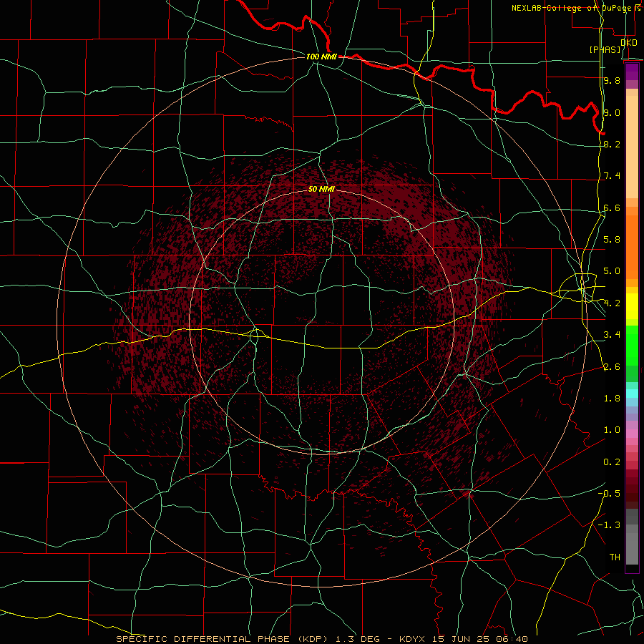
Task: Click the 7.4 value on color scale
Action: (x=612, y=176)
